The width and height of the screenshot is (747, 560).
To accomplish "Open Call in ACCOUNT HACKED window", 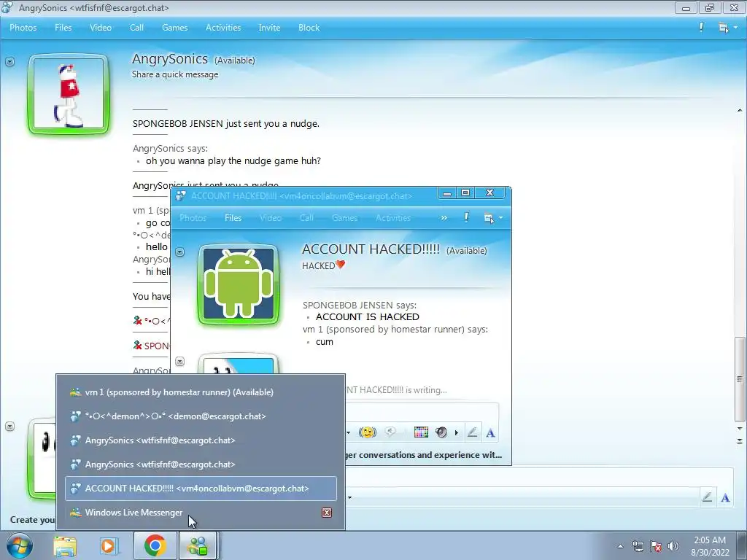I will click(306, 217).
